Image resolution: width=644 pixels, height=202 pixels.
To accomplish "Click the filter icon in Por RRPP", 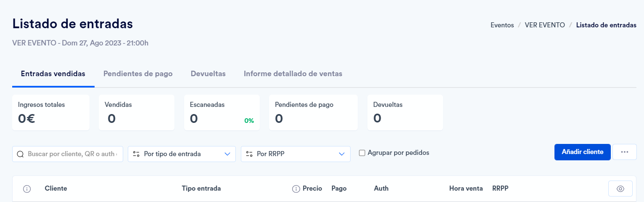I will pyautogui.click(x=249, y=154).
